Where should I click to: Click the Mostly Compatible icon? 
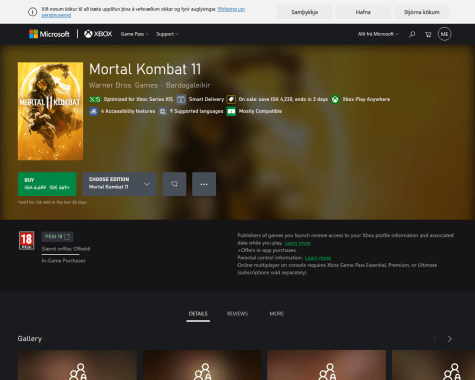[x=231, y=111]
